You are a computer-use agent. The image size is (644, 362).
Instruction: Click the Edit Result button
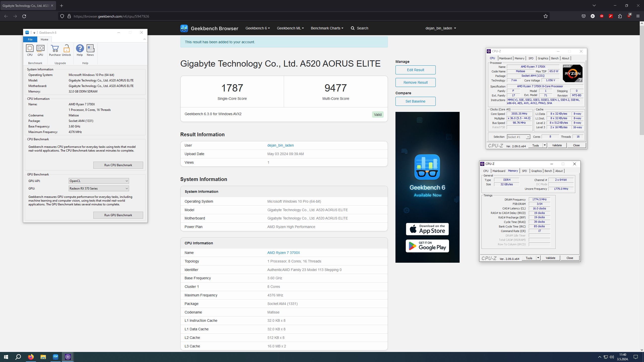pyautogui.click(x=416, y=70)
